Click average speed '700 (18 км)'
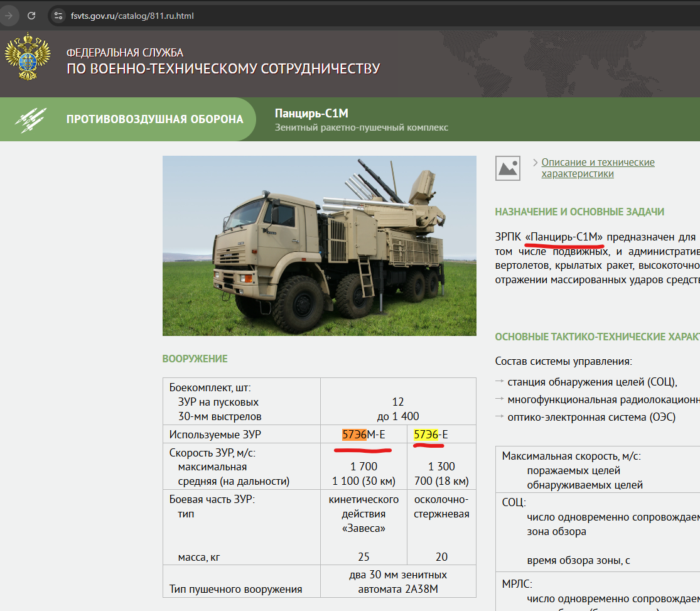This screenshot has width=700, height=611. pyautogui.click(x=441, y=481)
